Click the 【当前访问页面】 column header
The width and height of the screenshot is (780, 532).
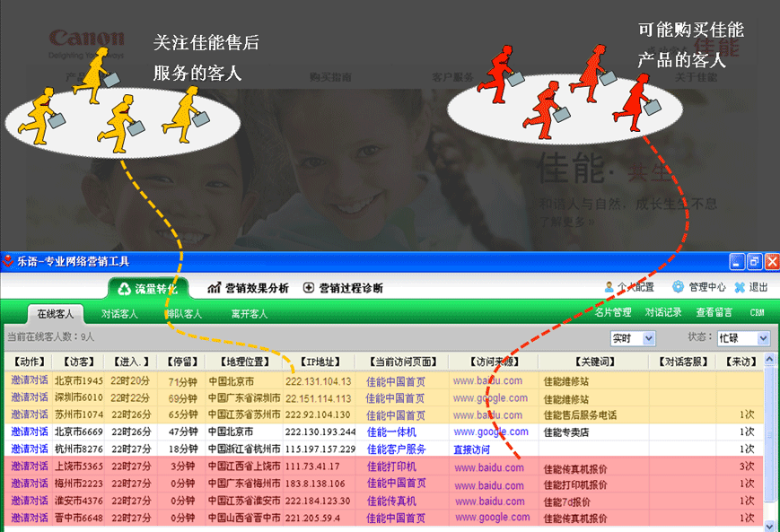[403, 362]
